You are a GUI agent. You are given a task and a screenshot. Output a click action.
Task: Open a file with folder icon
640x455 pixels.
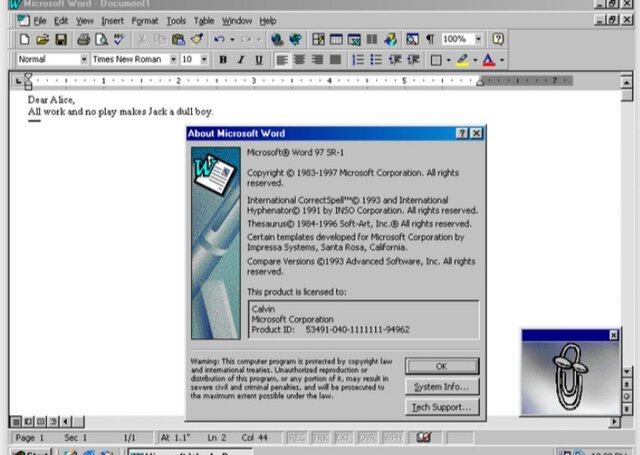42,40
